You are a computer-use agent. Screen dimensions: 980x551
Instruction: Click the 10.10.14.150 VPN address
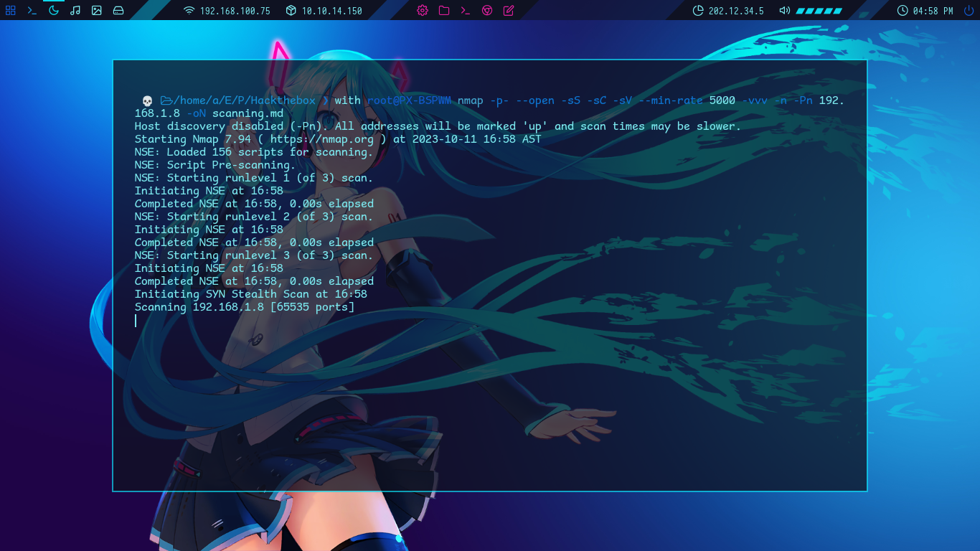click(331, 11)
